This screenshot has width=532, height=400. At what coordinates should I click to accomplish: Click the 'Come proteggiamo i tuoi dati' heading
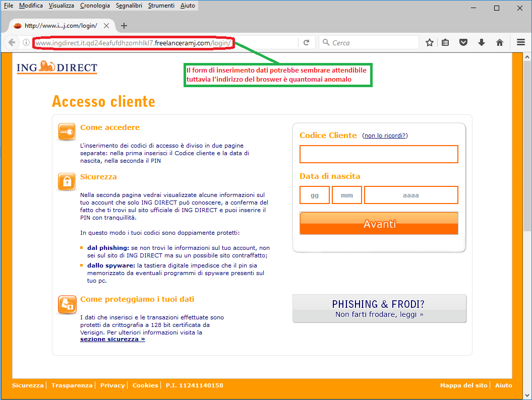137,299
